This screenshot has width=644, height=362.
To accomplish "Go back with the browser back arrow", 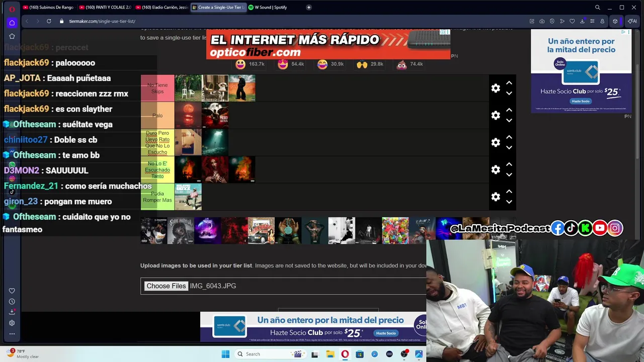I will [x=27, y=21].
